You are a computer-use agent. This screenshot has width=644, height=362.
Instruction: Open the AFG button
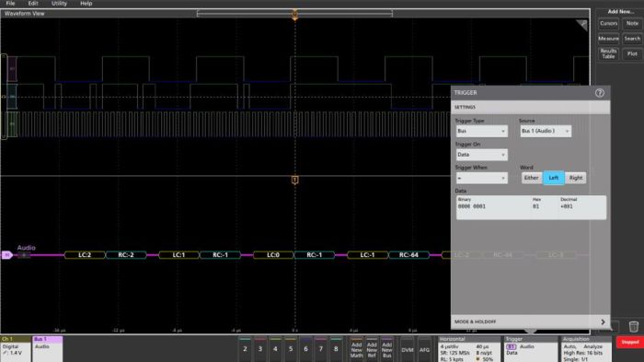(424, 350)
